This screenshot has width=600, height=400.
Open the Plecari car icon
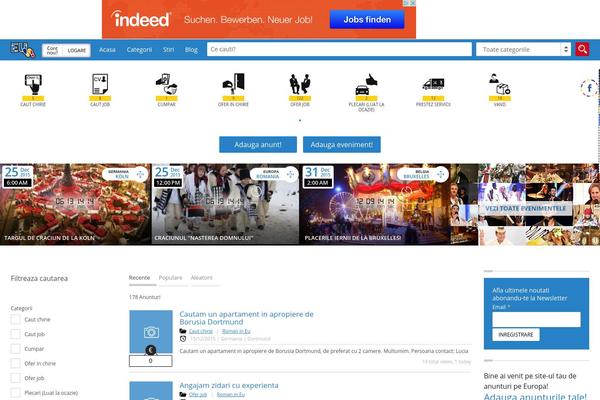pyautogui.click(x=366, y=84)
